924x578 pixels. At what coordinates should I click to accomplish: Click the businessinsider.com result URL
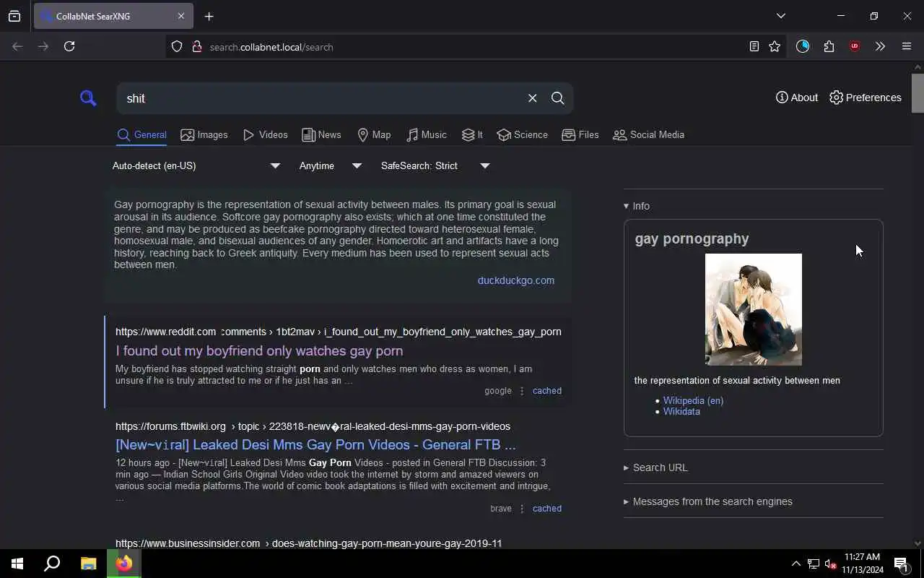click(308, 543)
